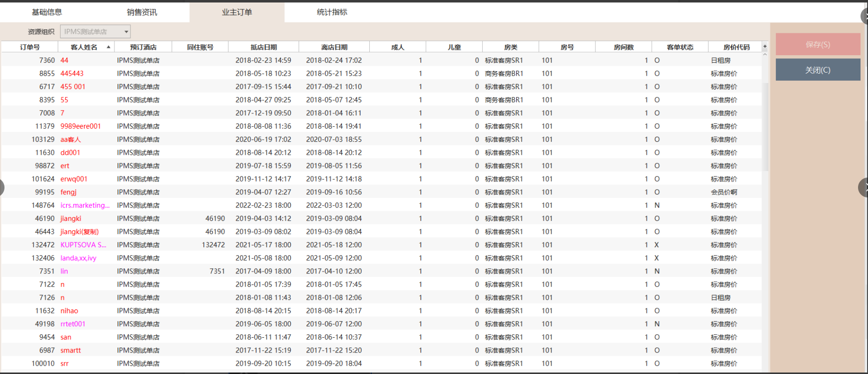Select guest name landa,xx,ivy
Screen dimensions: 868x374
[x=79, y=258]
